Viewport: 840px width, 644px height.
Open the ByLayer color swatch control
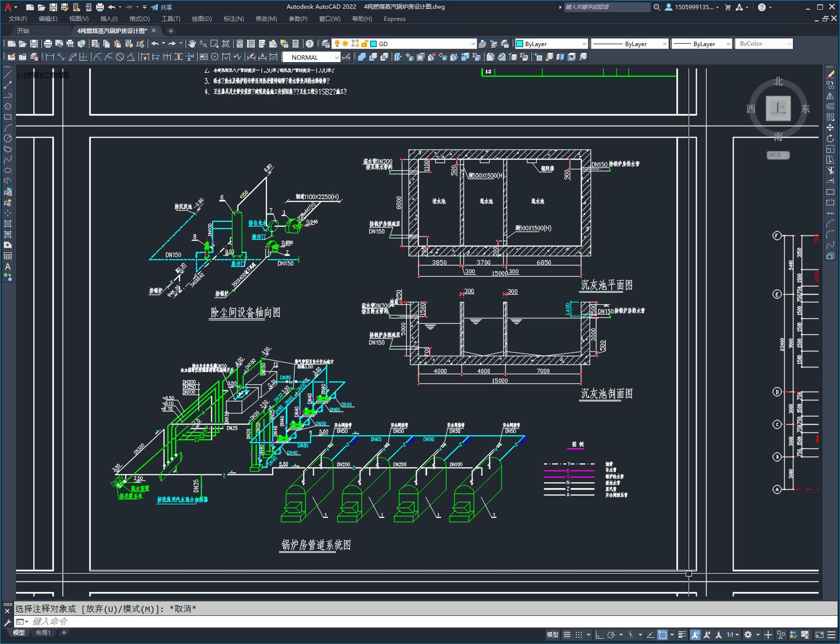click(551, 44)
